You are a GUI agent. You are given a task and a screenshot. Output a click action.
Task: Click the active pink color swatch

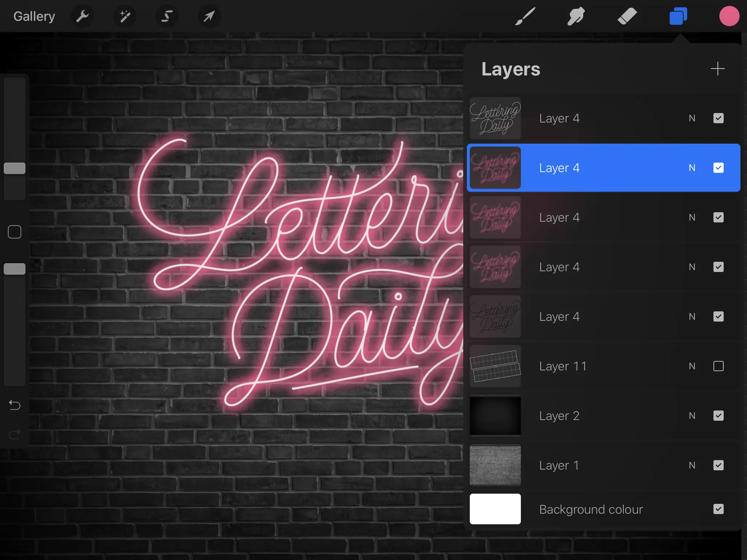point(729,16)
